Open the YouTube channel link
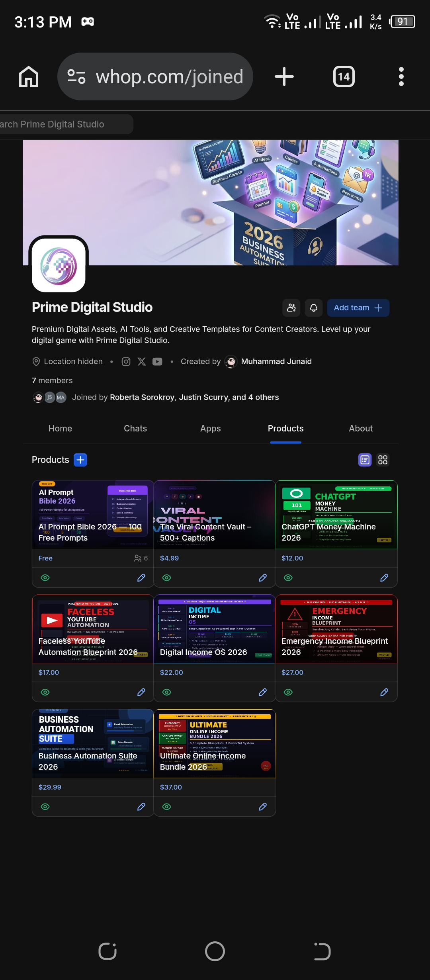Screen dimensions: 430x980 pos(158,361)
